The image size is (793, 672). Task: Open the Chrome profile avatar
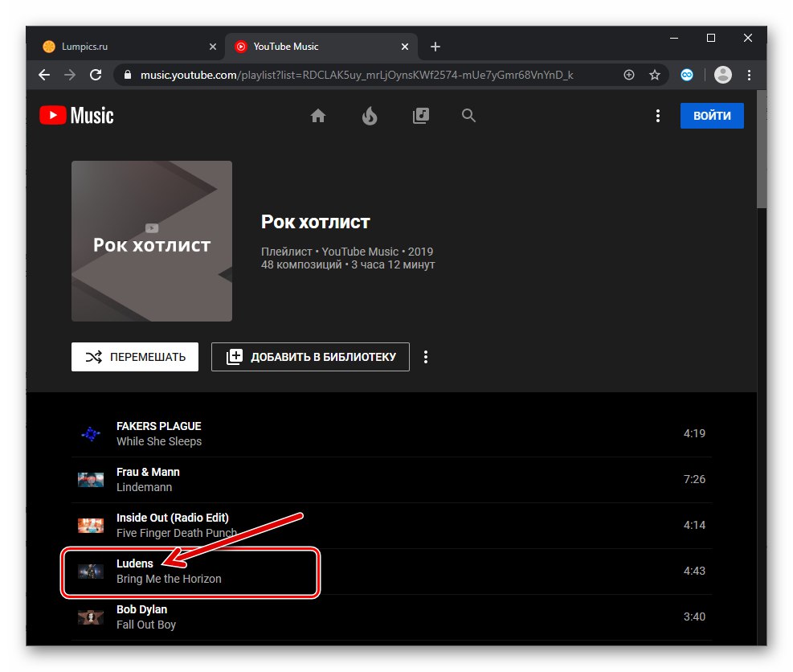[723, 75]
